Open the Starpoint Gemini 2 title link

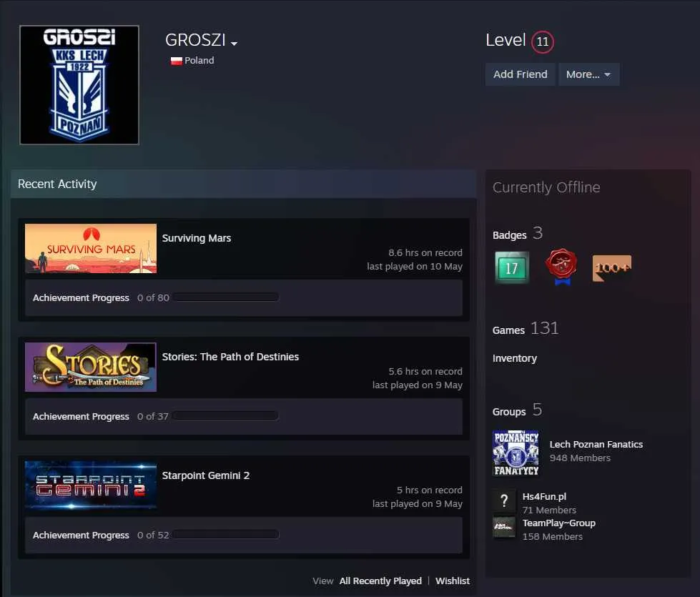pos(206,475)
